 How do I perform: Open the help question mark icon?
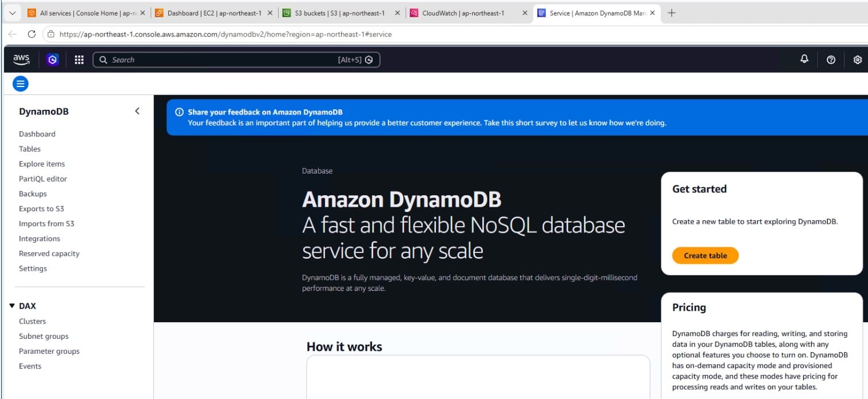[831, 60]
